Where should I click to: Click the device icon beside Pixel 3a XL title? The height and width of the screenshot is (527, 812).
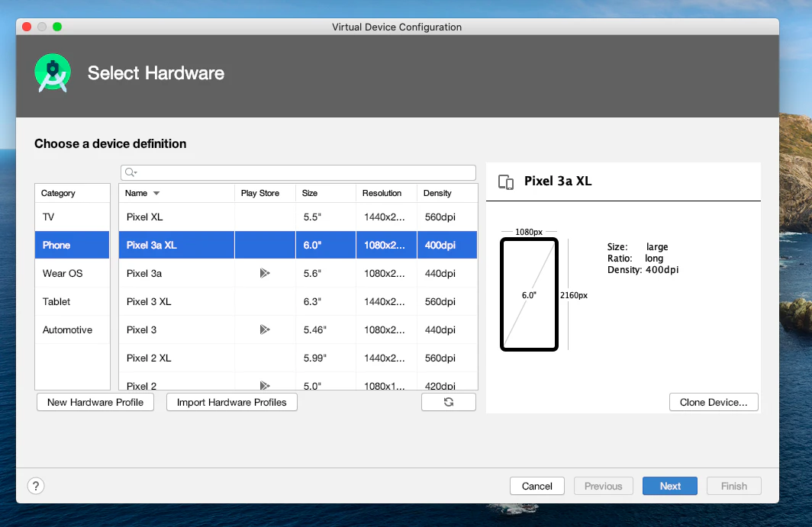coord(505,182)
